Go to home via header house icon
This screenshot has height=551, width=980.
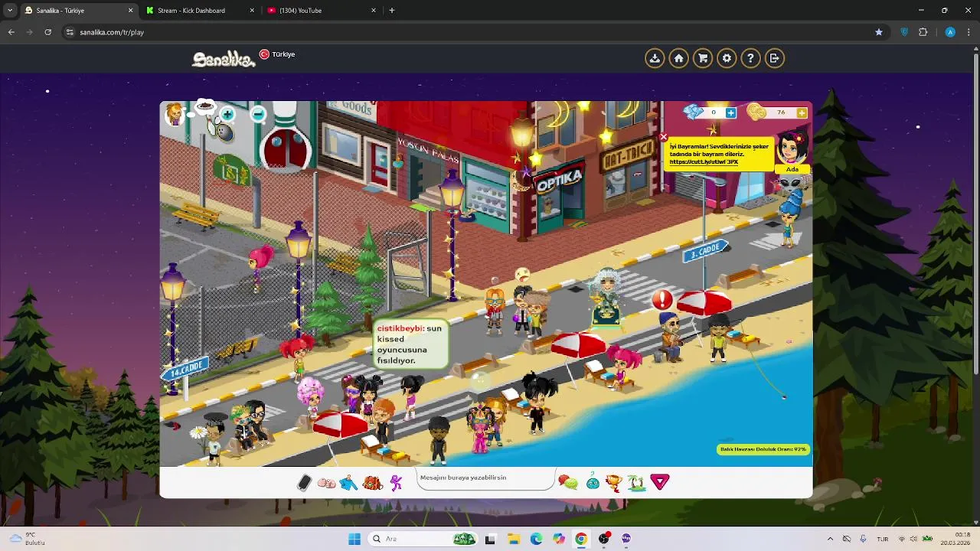click(x=678, y=58)
